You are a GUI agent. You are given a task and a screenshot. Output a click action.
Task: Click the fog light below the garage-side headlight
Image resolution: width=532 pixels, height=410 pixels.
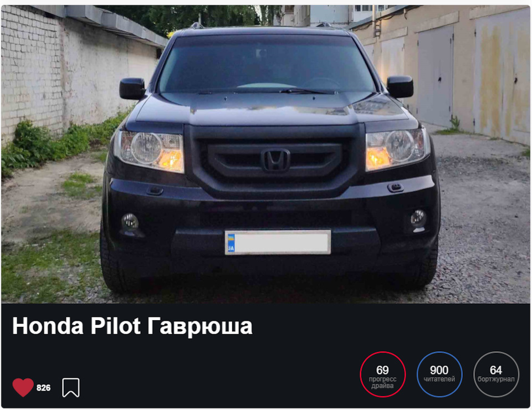pos(418,218)
